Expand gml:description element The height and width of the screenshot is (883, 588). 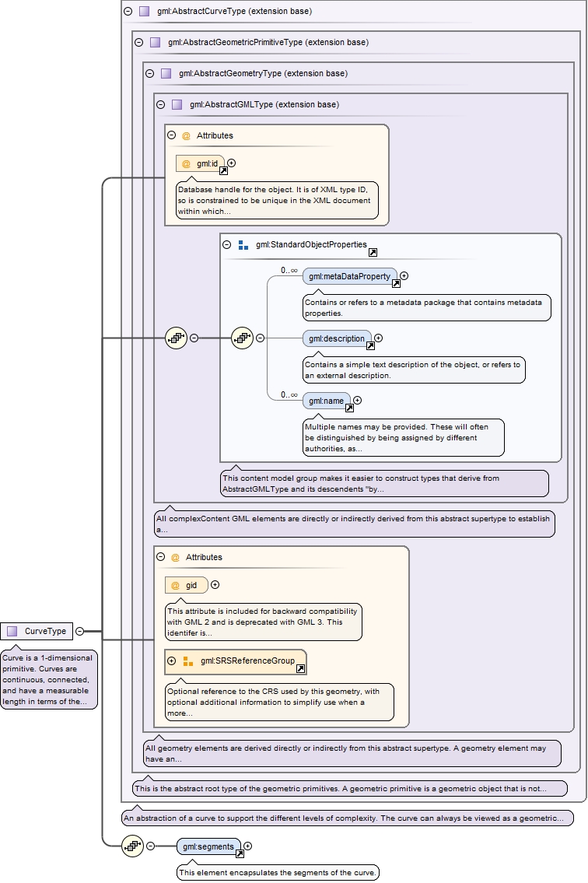pyautogui.click(x=379, y=338)
